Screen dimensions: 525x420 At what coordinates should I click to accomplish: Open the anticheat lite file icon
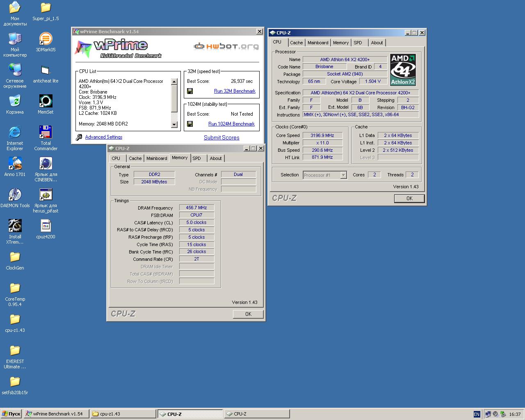click(46, 73)
